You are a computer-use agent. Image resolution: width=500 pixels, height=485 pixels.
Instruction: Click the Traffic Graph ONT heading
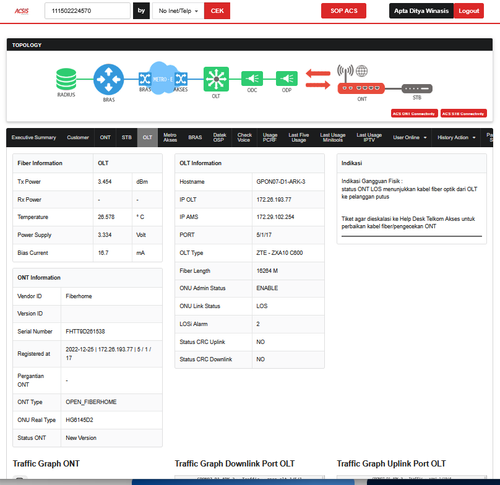tap(46, 464)
